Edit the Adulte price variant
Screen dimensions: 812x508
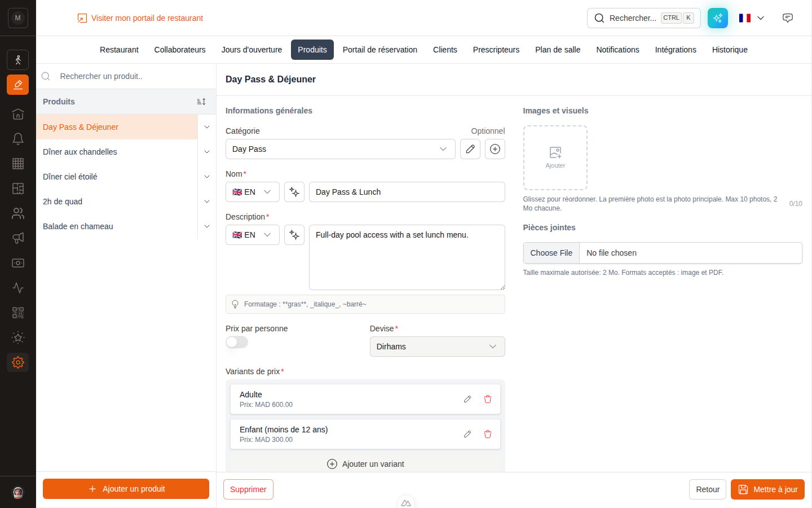467,399
